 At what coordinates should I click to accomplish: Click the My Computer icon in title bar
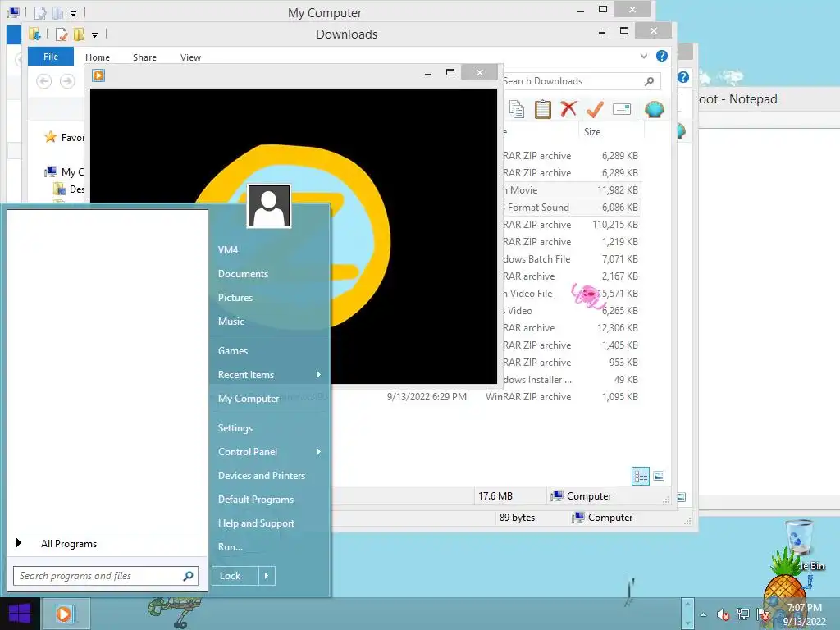(x=13, y=12)
